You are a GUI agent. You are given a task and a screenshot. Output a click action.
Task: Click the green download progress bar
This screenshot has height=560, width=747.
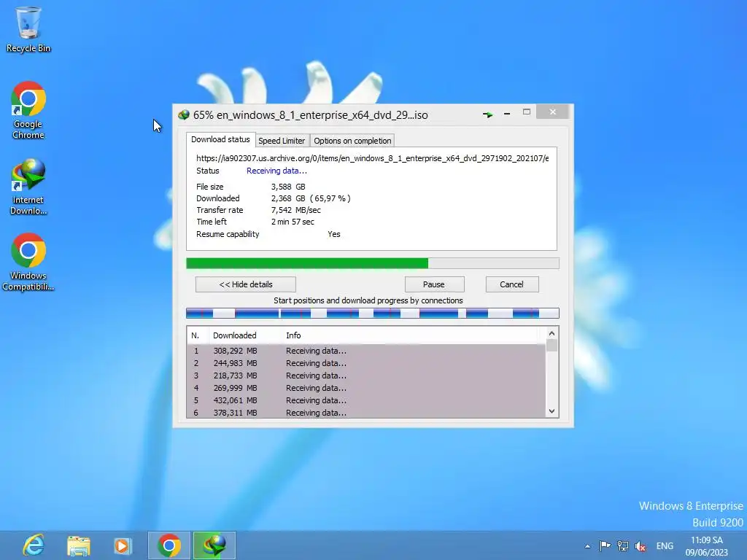373,263
